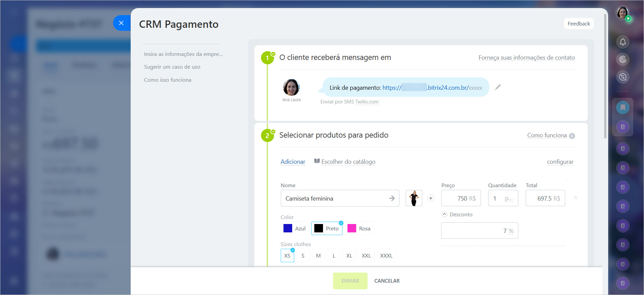
Task: Open the chat search icon in right sidebar
Action: click(623, 77)
